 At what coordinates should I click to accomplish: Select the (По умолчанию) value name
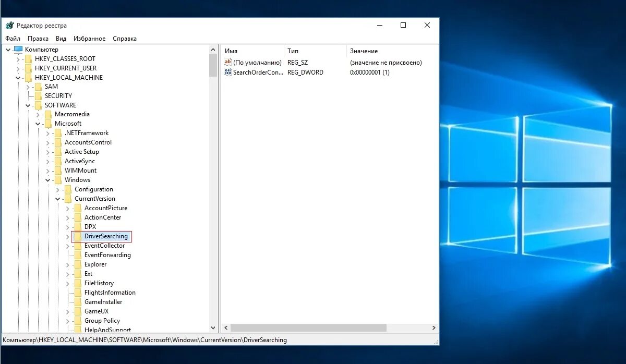257,63
